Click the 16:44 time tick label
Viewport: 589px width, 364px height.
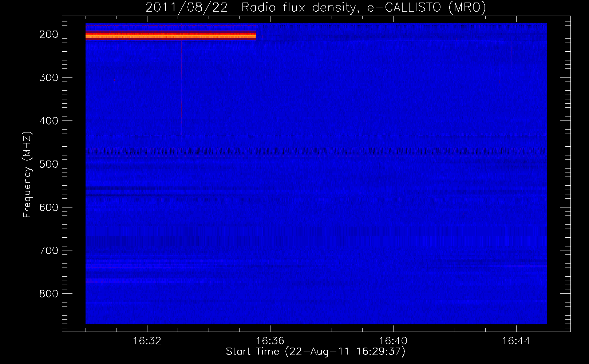pos(516,341)
